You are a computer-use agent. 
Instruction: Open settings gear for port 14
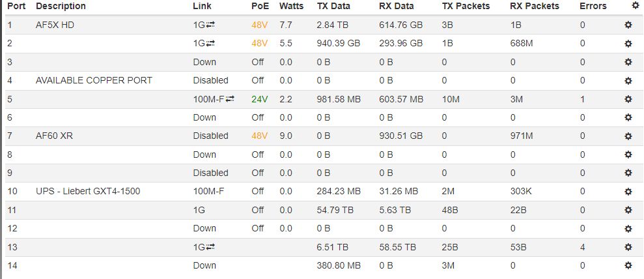(x=628, y=265)
